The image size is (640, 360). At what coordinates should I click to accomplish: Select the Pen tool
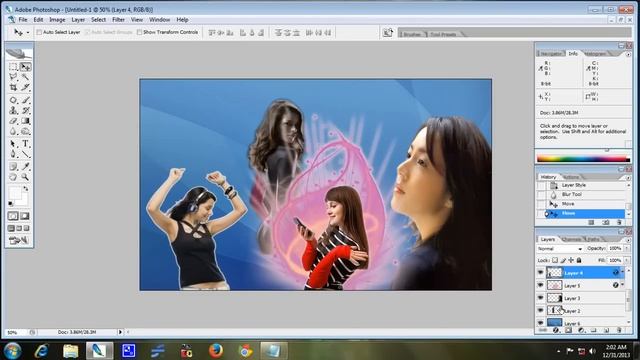point(13,154)
